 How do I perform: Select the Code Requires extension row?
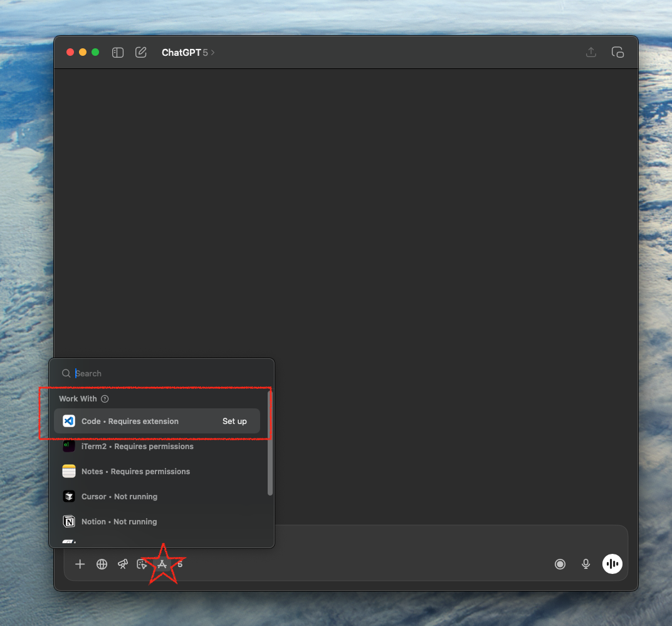pos(157,421)
